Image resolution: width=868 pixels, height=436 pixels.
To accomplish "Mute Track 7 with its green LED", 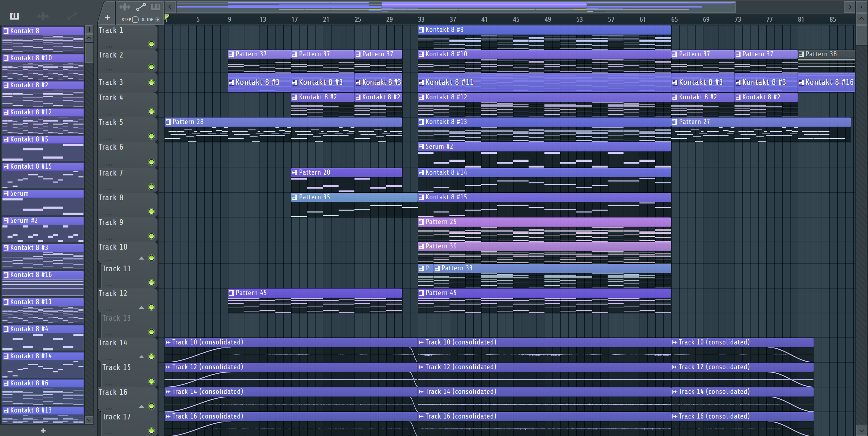I will click(x=152, y=187).
